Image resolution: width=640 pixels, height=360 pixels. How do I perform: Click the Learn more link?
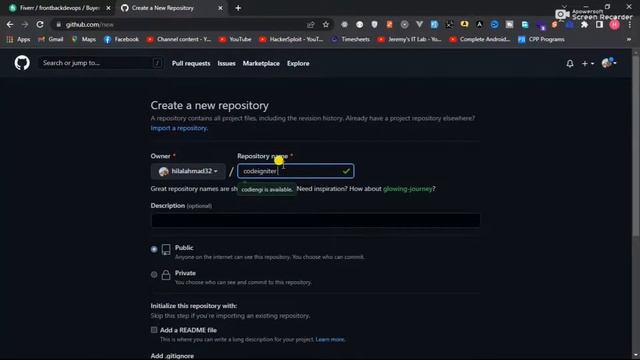pos(330,340)
